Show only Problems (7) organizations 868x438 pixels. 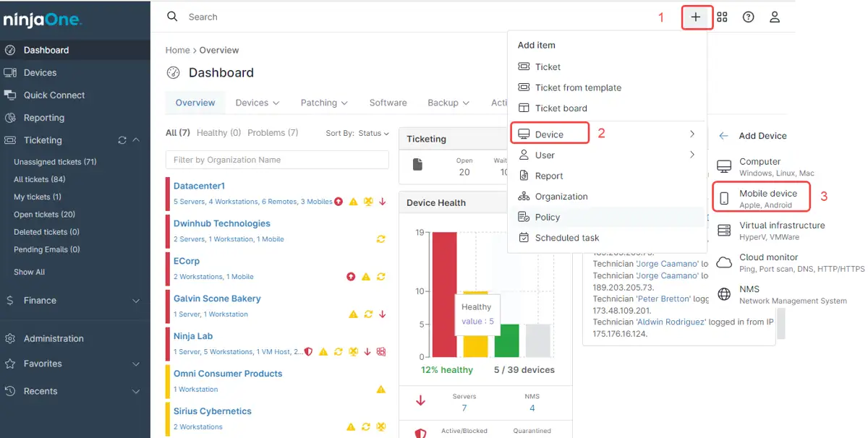(x=273, y=133)
